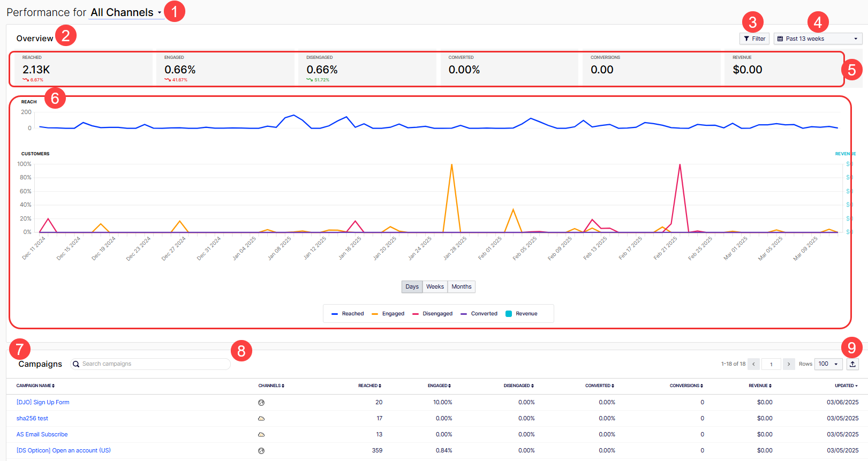Switch chart view to Weeks

tap(435, 287)
